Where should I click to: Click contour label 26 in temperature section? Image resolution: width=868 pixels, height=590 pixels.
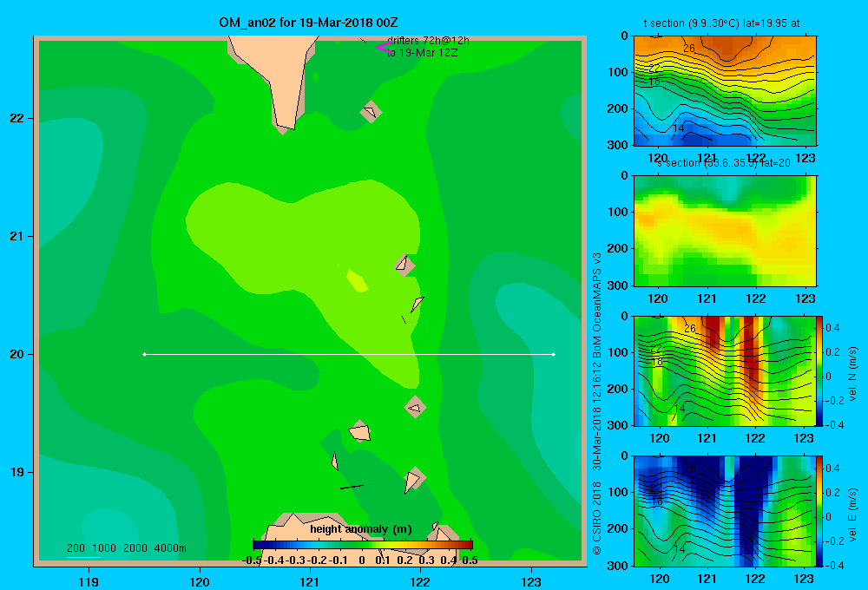(x=688, y=49)
